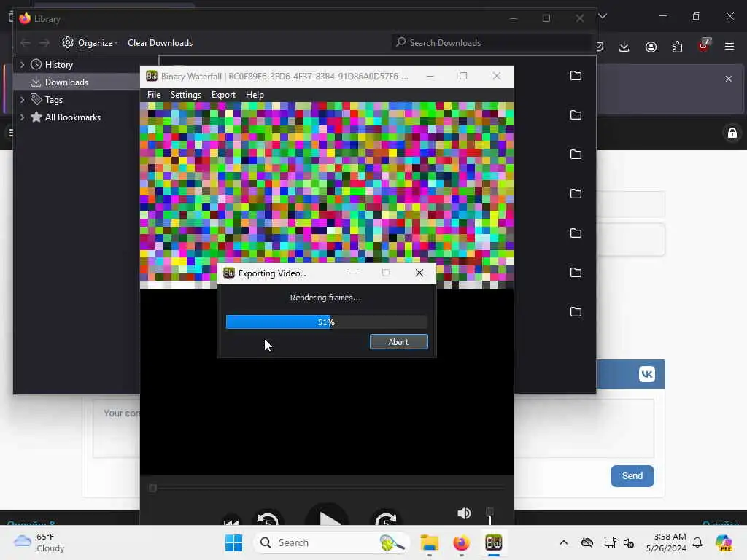This screenshot has width=747, height=560.
Task: Open folder for the second download entry
Action: [576, 114]
